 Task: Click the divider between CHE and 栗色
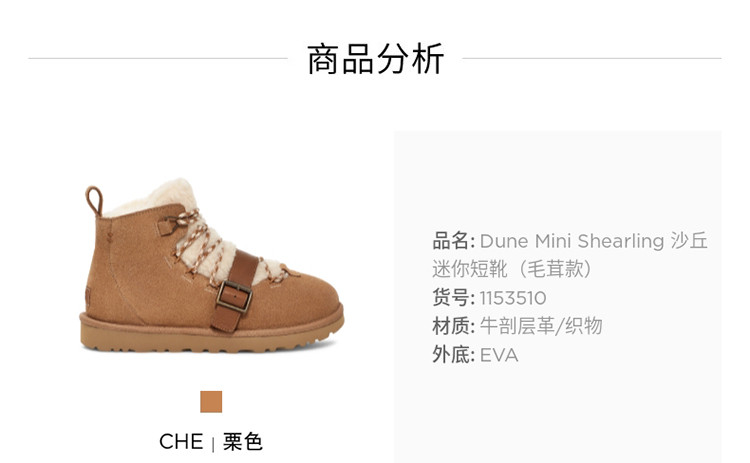click(x=213, y=444)
